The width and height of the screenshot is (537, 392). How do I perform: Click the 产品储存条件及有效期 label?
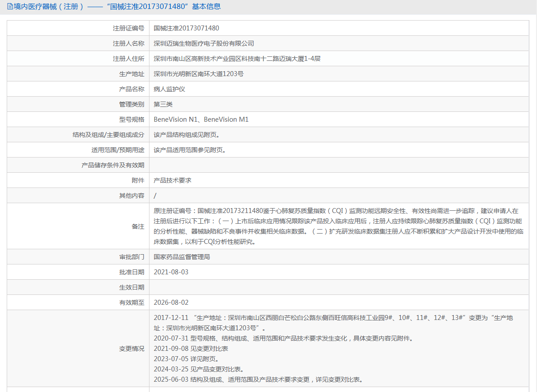point(113,165)
